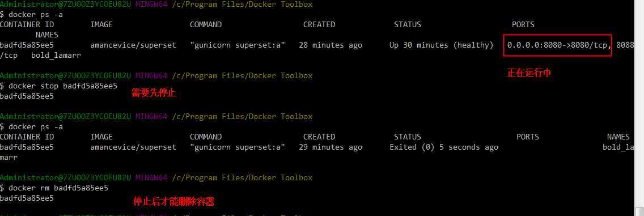Screen dimensions: 644x216
Task: Click the '28 minutes ago' created value
Action: [x=331, y=45]
